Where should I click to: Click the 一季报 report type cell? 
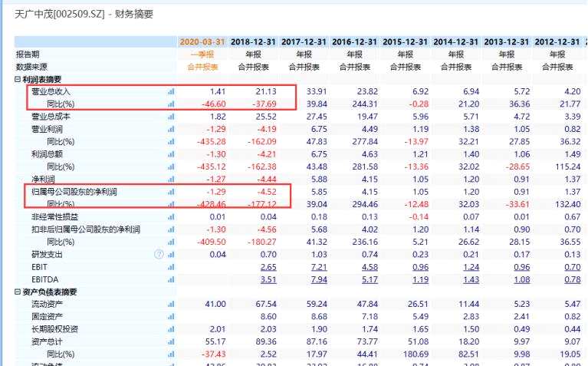[202, 54]
